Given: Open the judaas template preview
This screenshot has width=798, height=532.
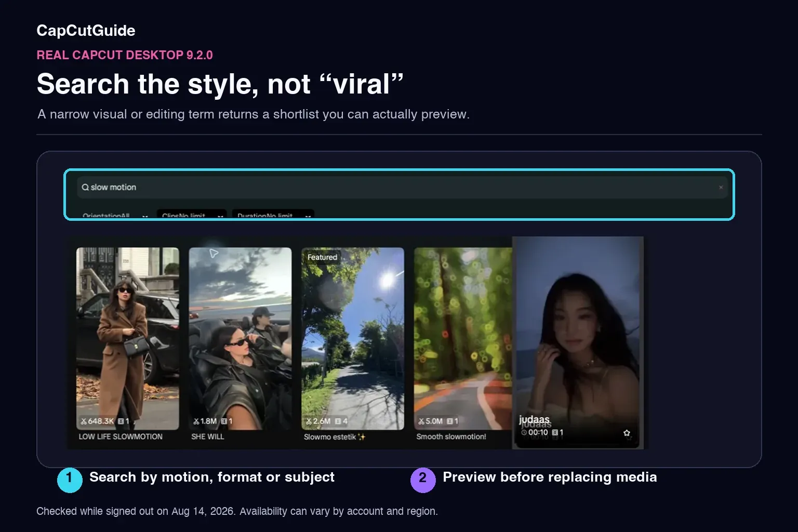Looking at the screenshot, I should (578, 342).
